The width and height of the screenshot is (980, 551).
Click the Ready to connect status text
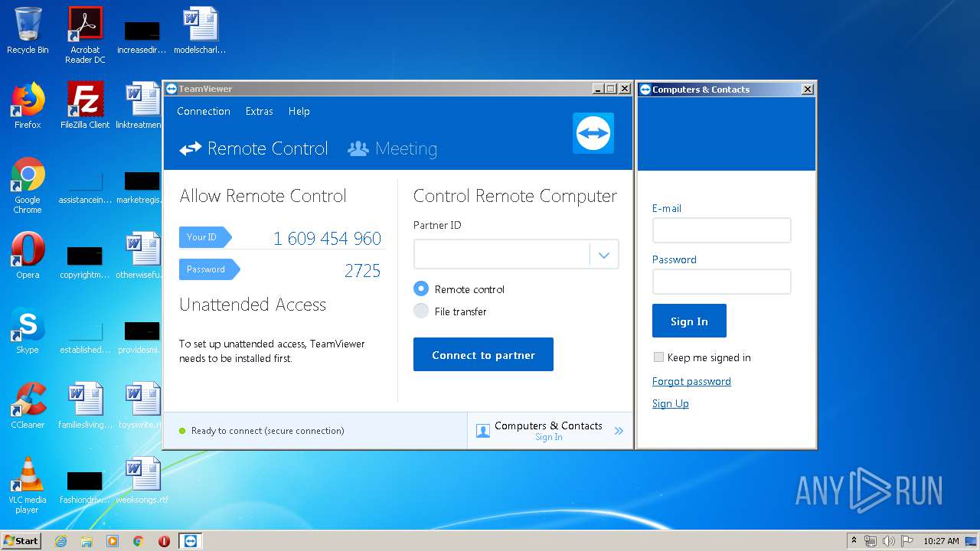pos(267,431)
